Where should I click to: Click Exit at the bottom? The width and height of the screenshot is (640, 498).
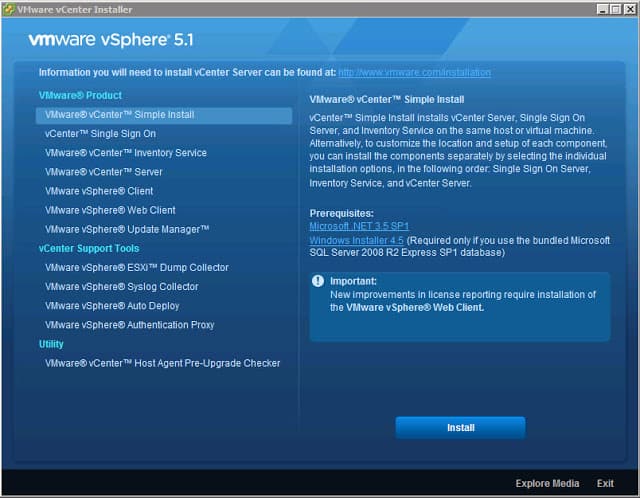605,484
